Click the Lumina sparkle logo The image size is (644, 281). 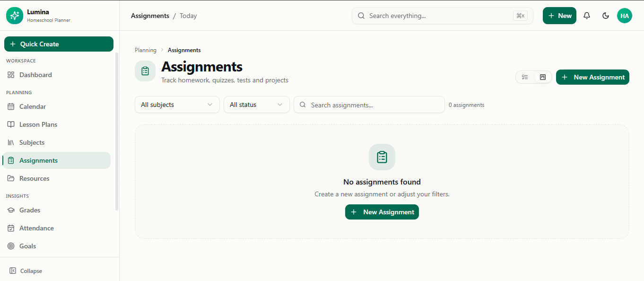(x=15, y=16)
